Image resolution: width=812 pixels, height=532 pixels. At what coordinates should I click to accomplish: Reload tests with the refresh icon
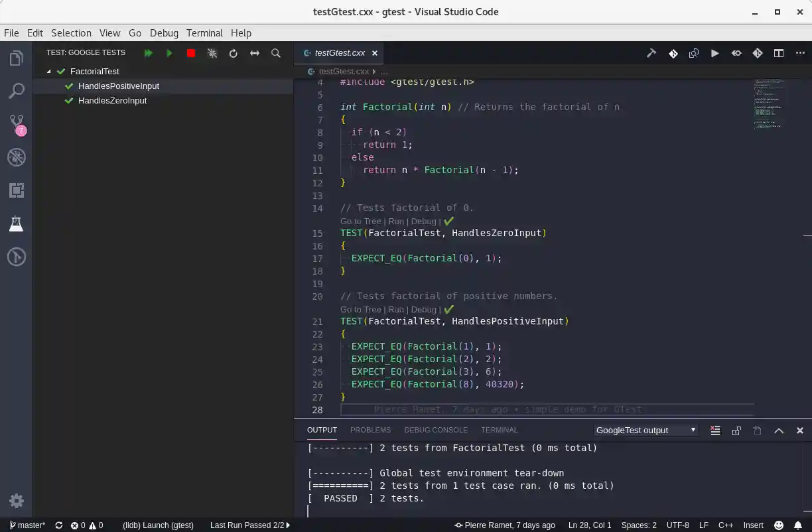click(234, 53)
